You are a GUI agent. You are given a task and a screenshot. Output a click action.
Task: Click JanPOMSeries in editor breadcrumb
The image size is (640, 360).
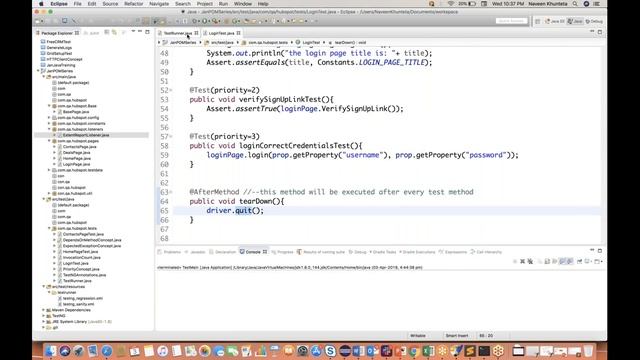click(x=183, y=42)
